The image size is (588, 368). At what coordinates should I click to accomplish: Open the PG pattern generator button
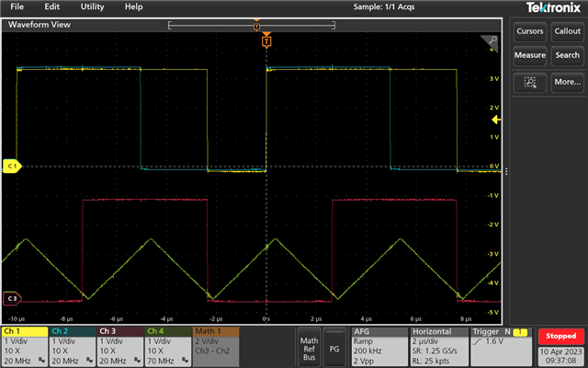coord(334,349)
